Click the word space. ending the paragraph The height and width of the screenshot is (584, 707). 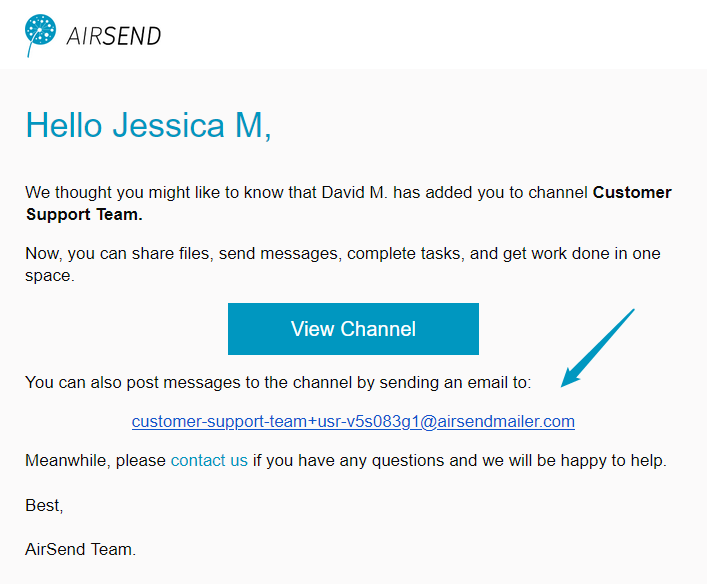tap(50, 276)
